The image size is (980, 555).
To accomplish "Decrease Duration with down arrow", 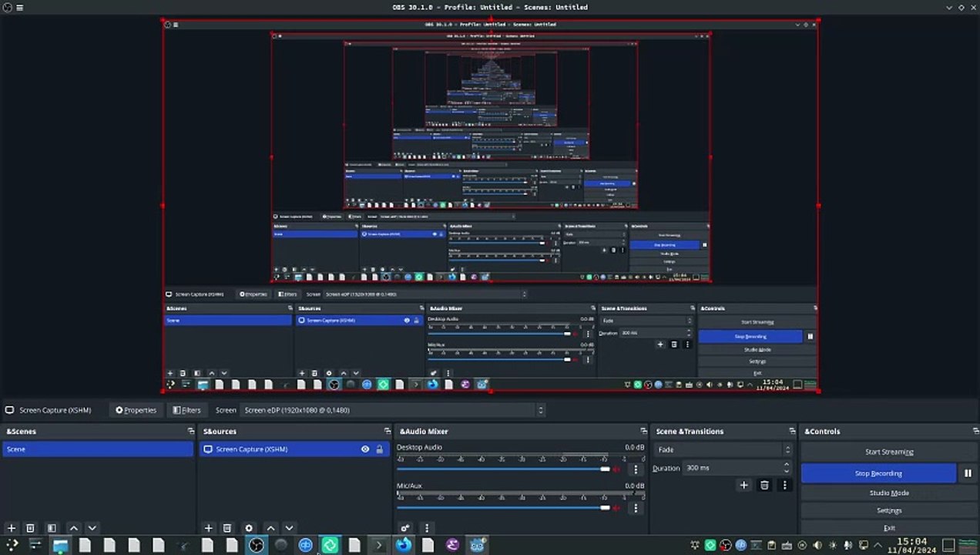I will 786,471.
